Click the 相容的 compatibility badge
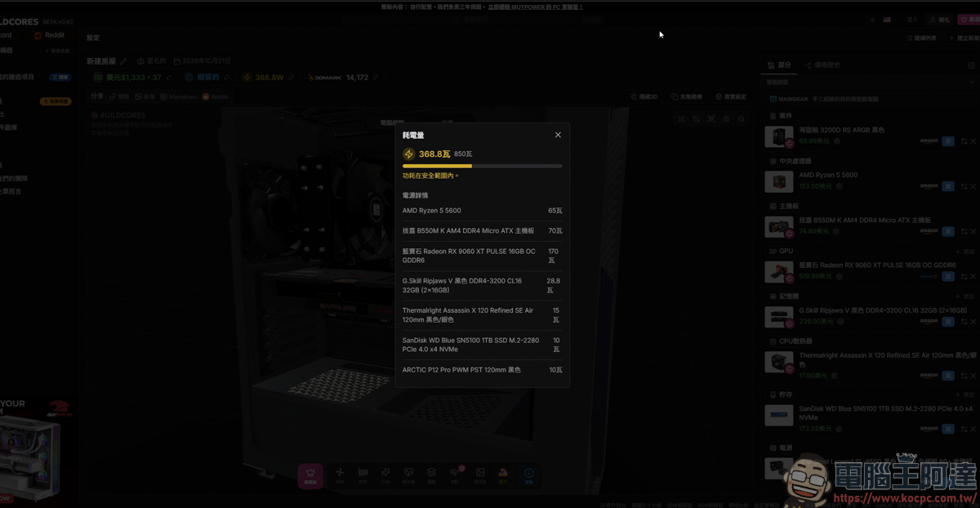Viewport: 980px width, 508px height. coord(206,78)
